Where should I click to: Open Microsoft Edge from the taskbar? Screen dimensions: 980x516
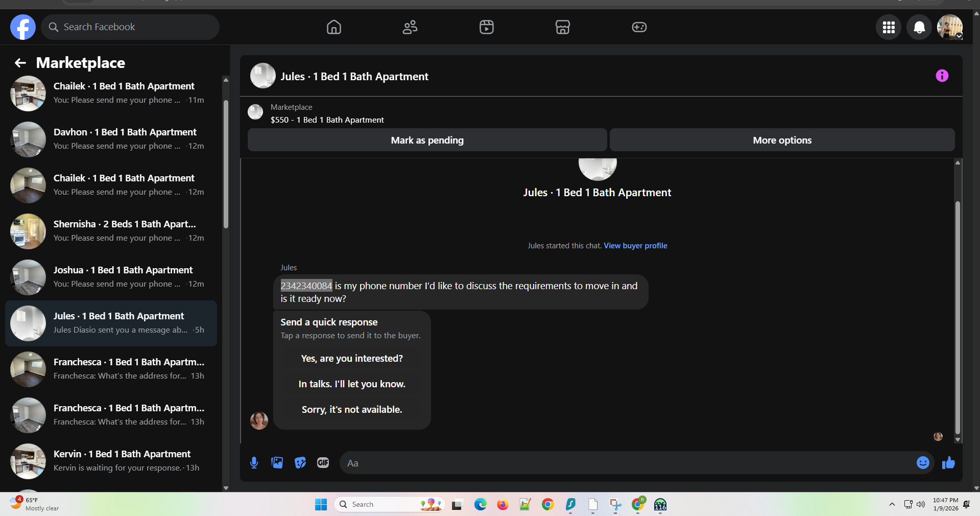(x=480, y=505)
